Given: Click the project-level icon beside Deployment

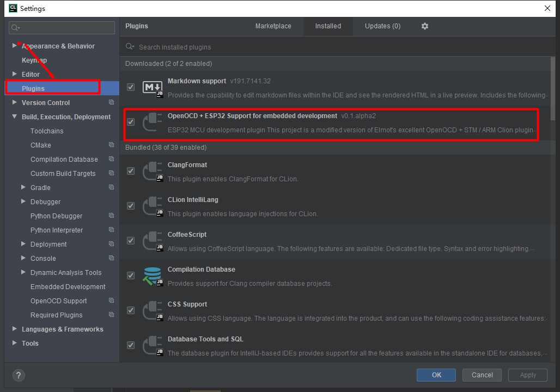Looking at the screenshot, I should [x=112, y=244].
